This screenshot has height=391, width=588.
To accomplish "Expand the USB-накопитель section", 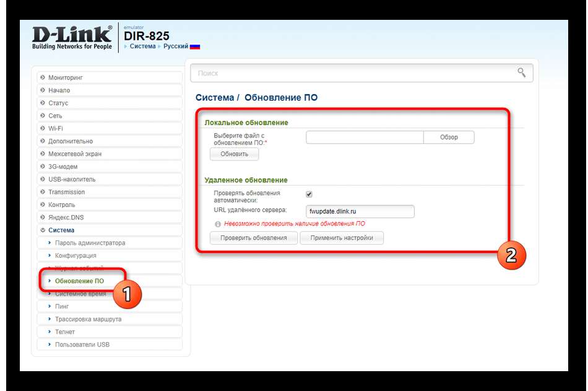I will [110, 179].
